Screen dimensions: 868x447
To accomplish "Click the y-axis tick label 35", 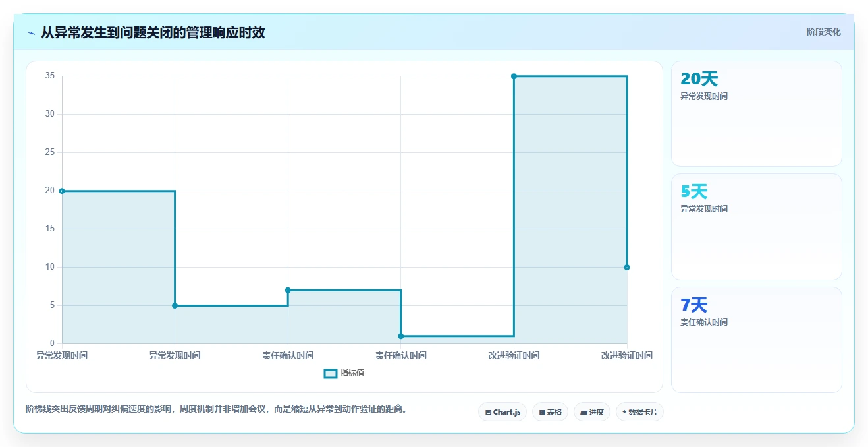I will tap(50, 76).
